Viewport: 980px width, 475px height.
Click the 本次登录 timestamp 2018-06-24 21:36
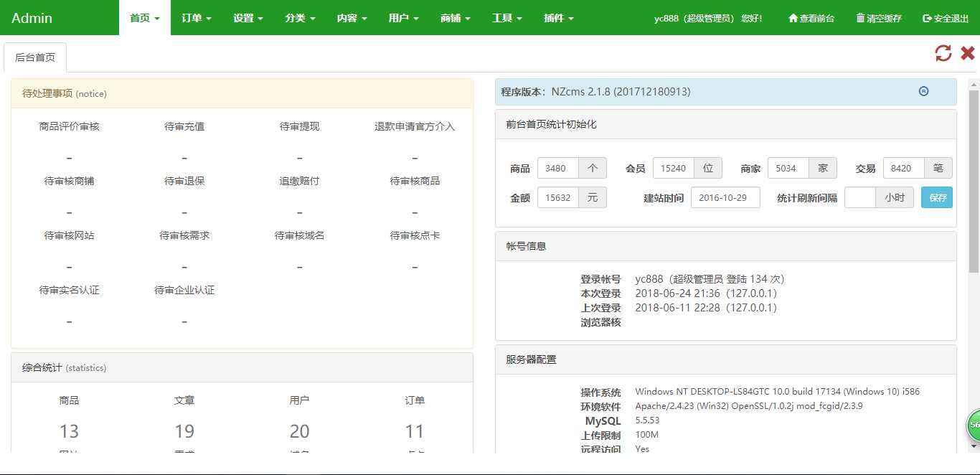click(x=679, y=293)
